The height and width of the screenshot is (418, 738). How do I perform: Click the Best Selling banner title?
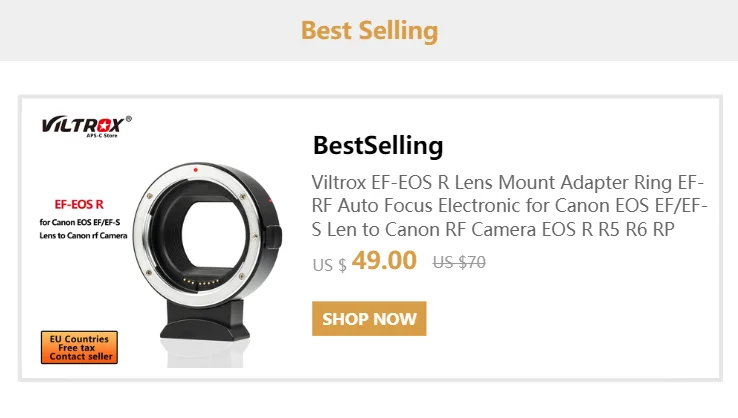369,30
